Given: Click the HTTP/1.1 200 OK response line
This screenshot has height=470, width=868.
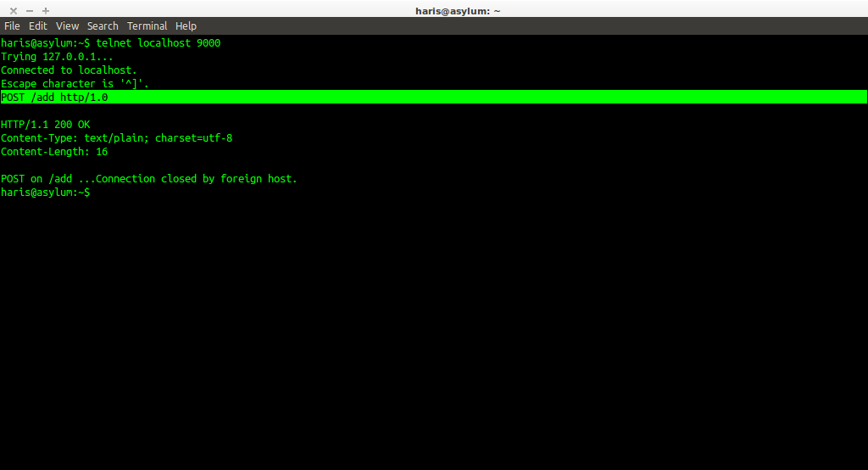Looking at the screenshot, I should tap(45, 125).
